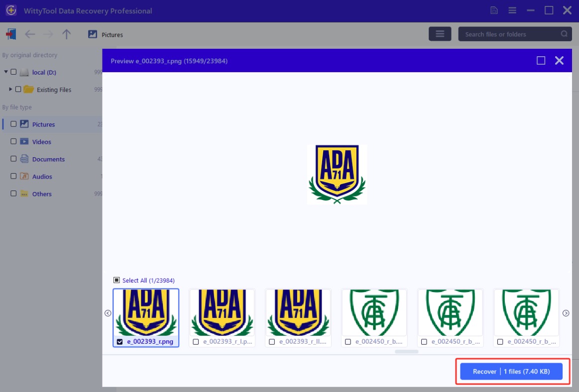Go back with the left arrow

point(30,34)
